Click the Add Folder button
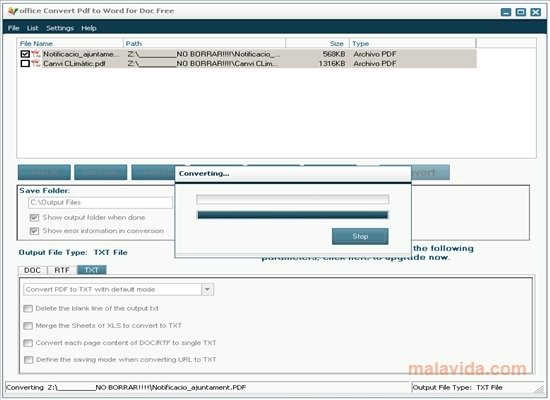Image resolution: width=550 pixels, height=400 pixels. (x=101, y=172)
